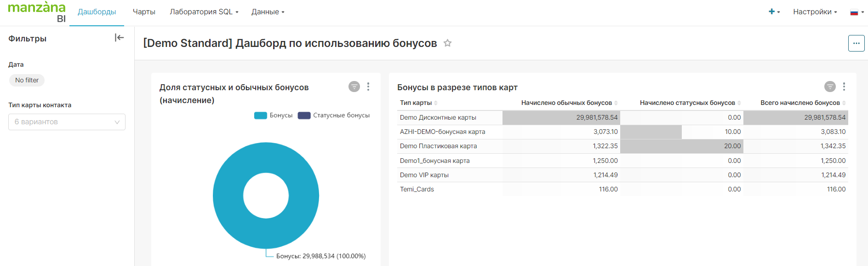Open the Лаборатория SQL dropdown menu
The image size is (868, 266).
pyautogui.click(x=204, y=12)
